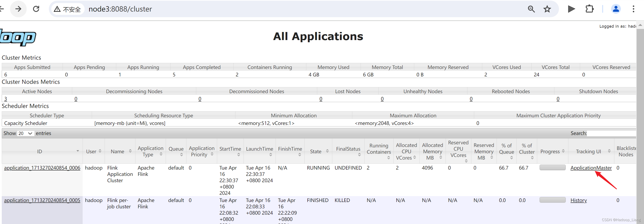The image size is (644, 224).
Task: Click the Flink per-job cluster name cell
Action: pyautogui.click(x=119, y=204)
